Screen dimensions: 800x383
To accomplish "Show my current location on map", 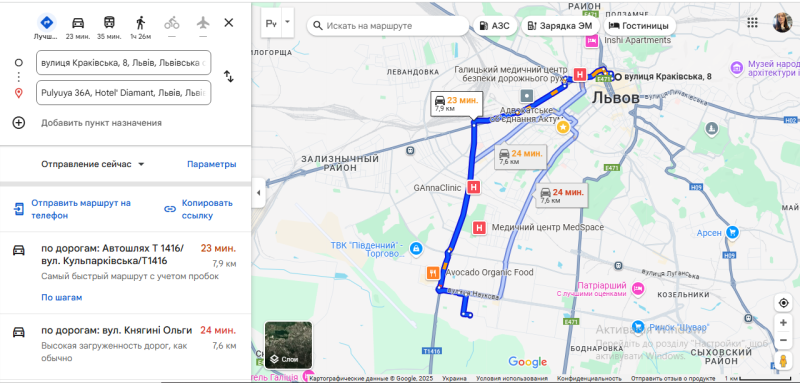I will [x=783, y=303].
